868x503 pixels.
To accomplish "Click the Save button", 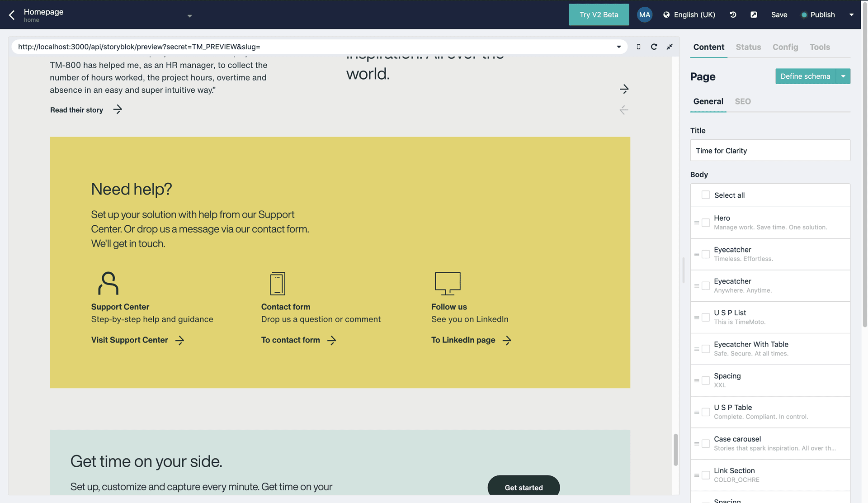I will click(x=779, y=14).
